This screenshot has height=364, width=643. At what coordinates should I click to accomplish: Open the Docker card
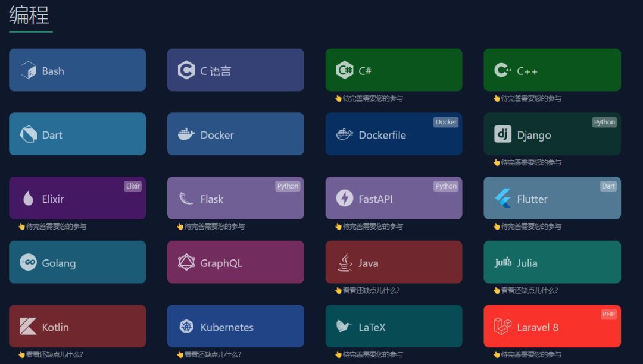tap(236, 134)
